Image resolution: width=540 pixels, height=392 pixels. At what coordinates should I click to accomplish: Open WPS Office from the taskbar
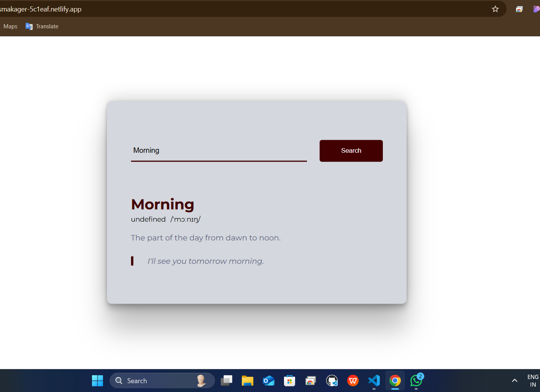[353, 381]
